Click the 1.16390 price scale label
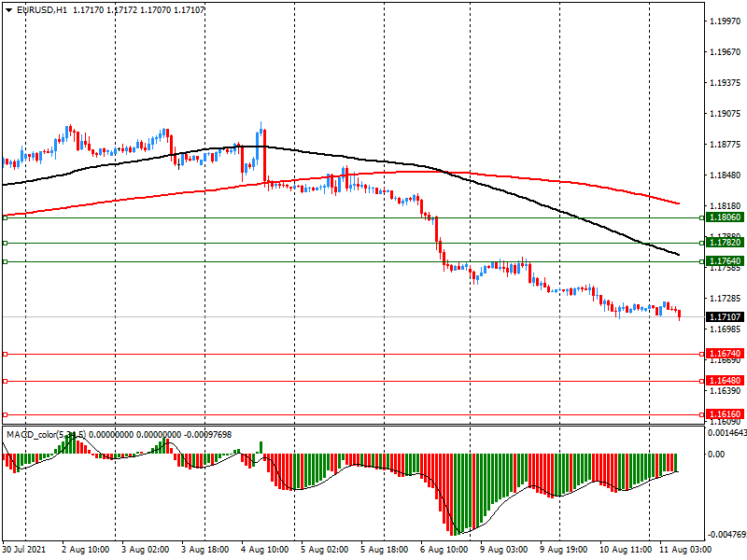Viewport: 747px width, 560px height. point(726,391)
